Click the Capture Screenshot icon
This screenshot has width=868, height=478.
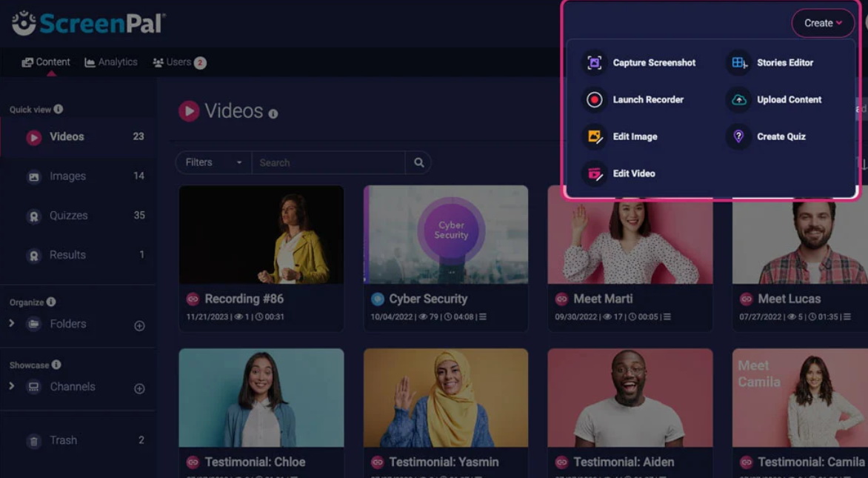point(594,63)
